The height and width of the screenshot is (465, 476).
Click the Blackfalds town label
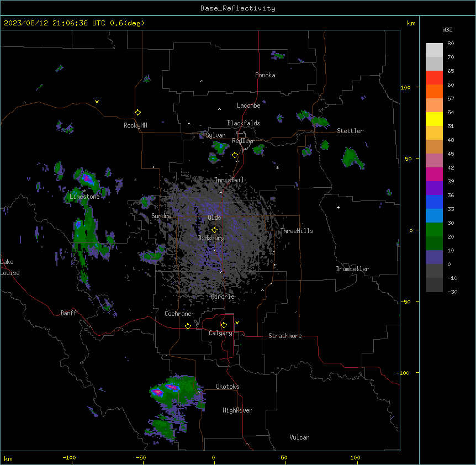point(244,123)
